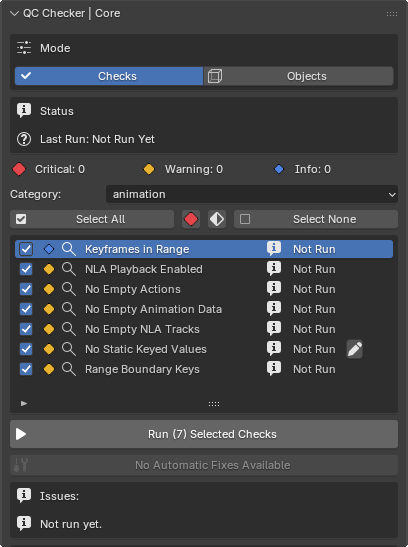Image resolution: width=408 pixels, height=547 pixels.
Task: Uncheck the No Static Keyed Values checkbox
Action: 26,349
